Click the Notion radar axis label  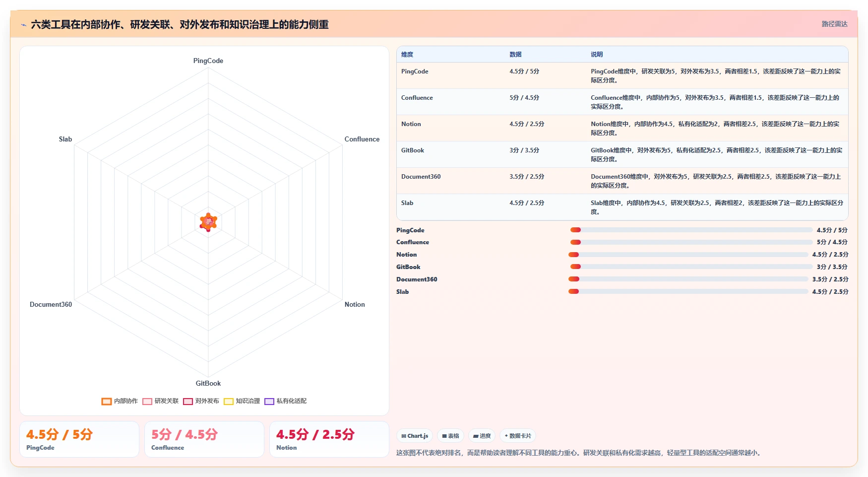pos(355,304)
